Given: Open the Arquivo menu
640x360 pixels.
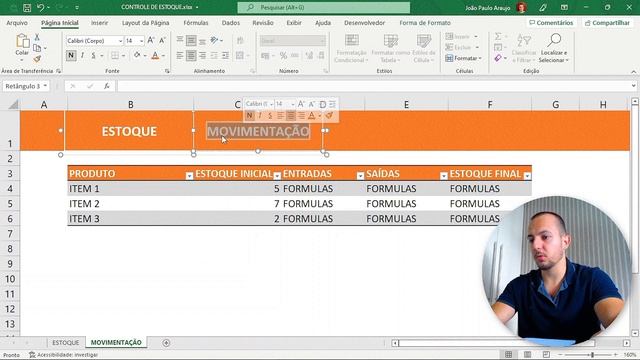Looking at the screenshot, I should click(17, 23).
